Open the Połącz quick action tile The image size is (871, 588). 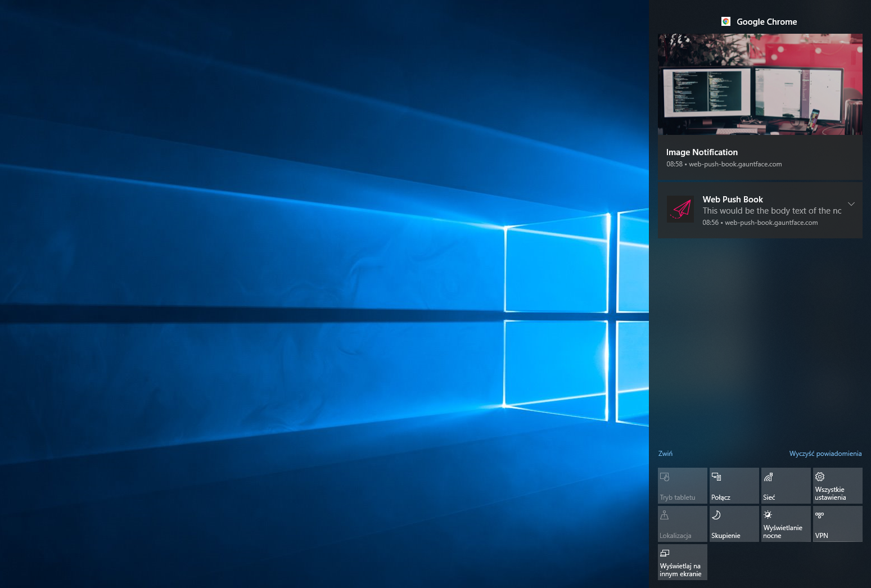pyautogui.click(x=734, y=486)
